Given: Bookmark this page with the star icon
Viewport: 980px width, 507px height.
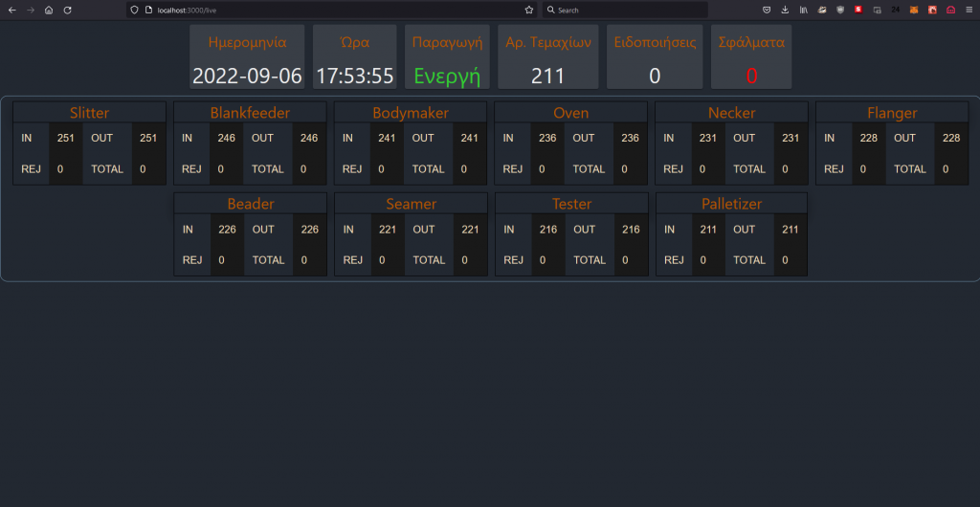Looking at the screenshot, I should tap(529, 10).
